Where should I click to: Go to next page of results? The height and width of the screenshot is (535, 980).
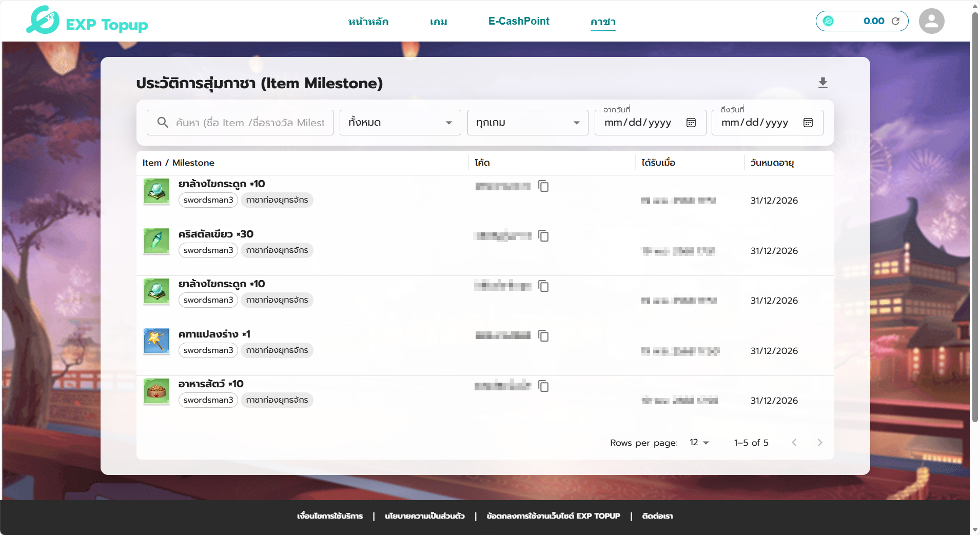(x=819, y=443)
